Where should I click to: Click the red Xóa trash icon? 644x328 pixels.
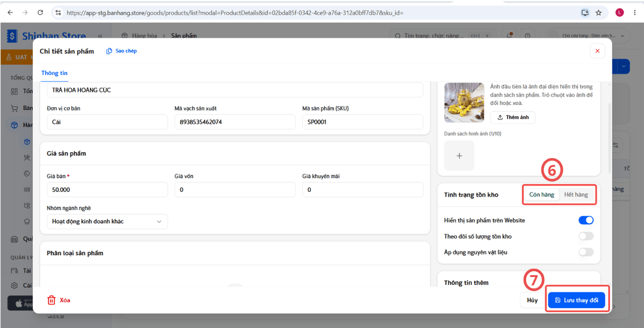tap(51, 300)
